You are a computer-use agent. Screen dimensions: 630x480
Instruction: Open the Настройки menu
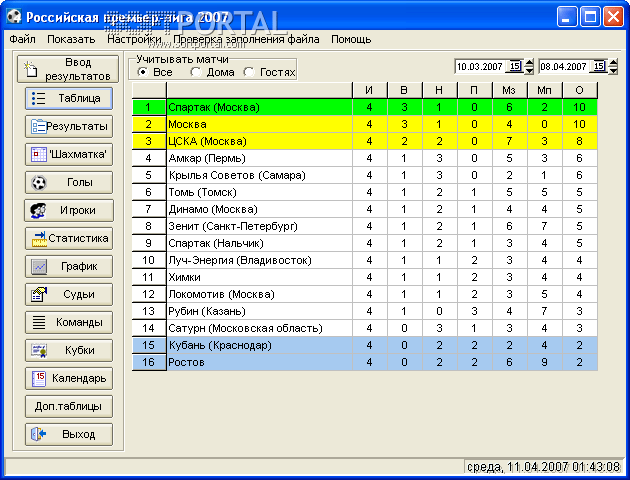(x=134, y=39)
